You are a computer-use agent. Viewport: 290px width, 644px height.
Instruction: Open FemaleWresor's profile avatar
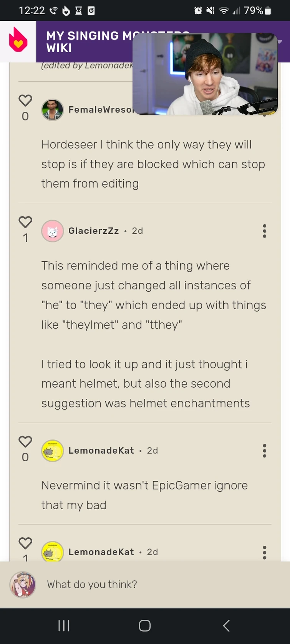tap(52, 110)
